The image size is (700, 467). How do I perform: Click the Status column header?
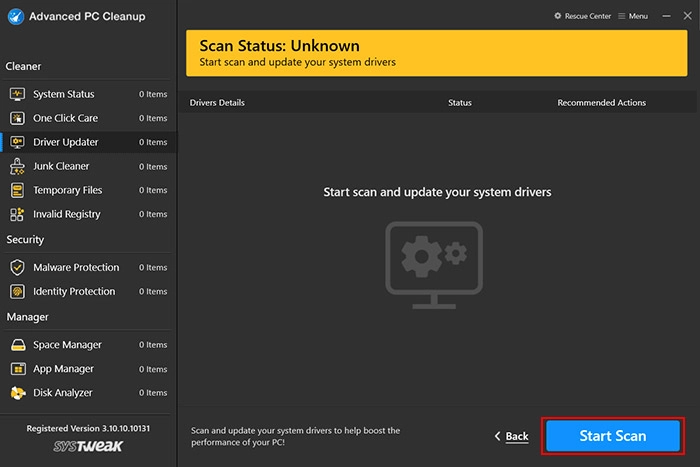pos(460,103)
